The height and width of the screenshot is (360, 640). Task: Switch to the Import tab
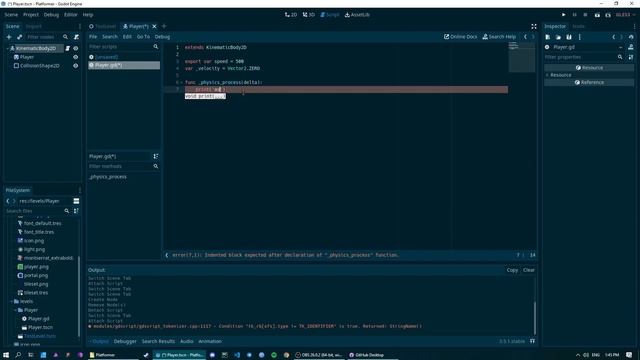point(33,26)
